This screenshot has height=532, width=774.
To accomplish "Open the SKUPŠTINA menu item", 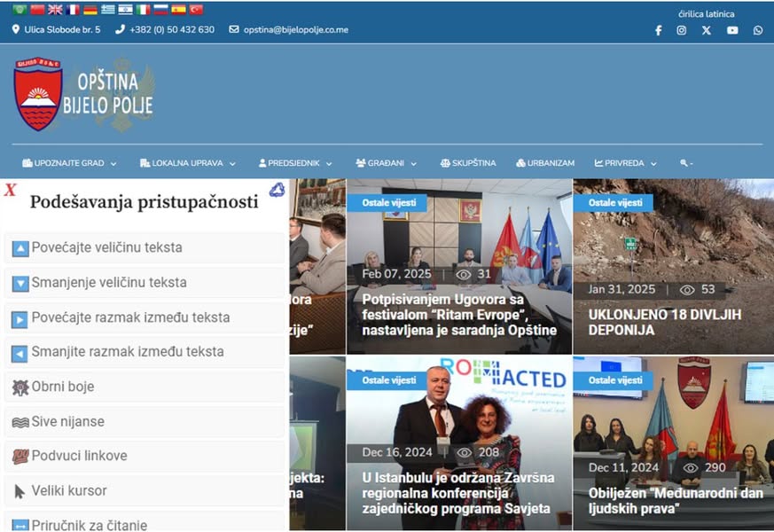I will (468, 163).
